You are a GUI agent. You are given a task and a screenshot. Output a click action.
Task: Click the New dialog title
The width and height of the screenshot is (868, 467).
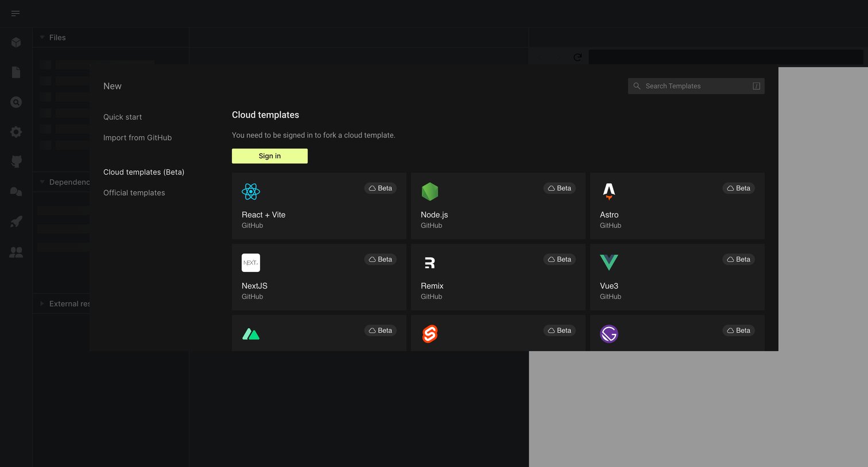pos(113,86)
